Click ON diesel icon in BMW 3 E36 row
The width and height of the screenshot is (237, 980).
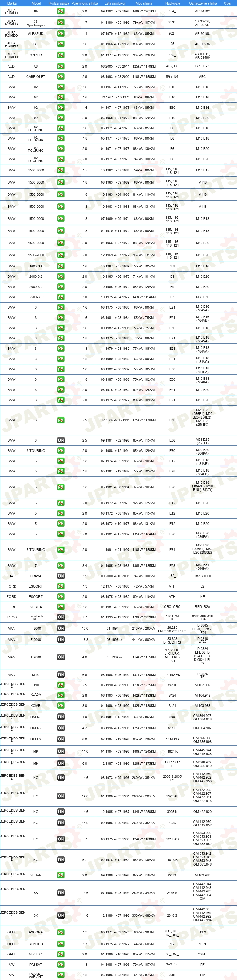[61, 440]
